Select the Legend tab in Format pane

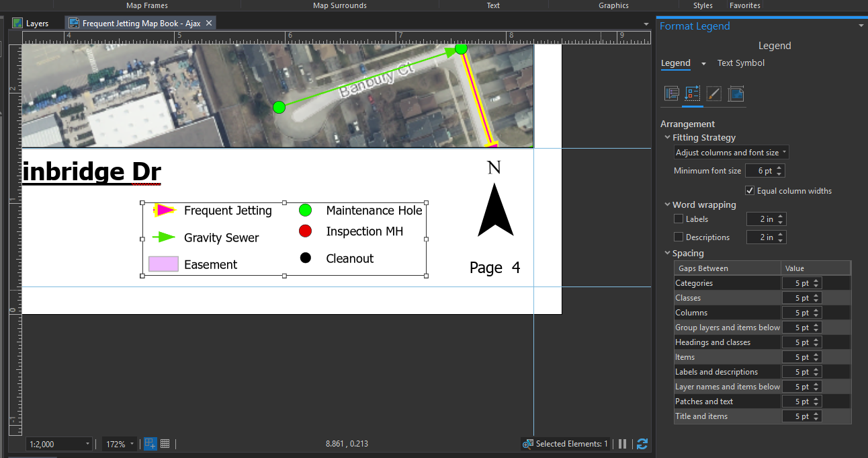676,63
